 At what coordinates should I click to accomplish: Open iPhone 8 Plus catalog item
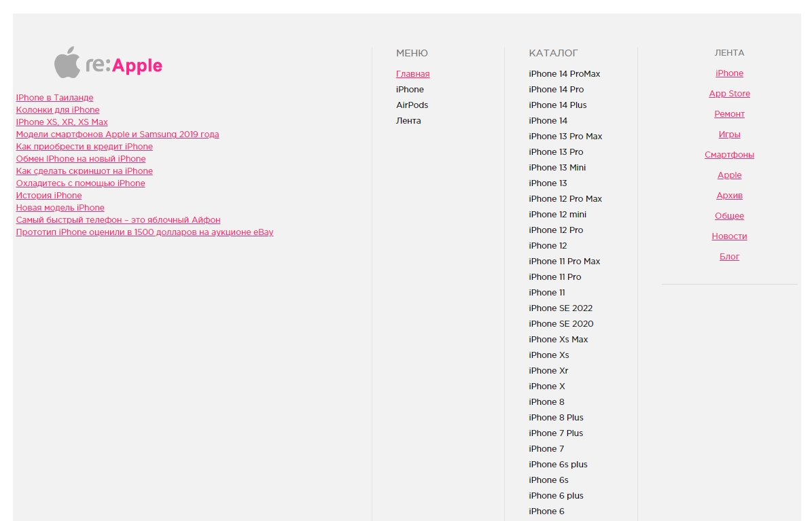coord(556,418)
